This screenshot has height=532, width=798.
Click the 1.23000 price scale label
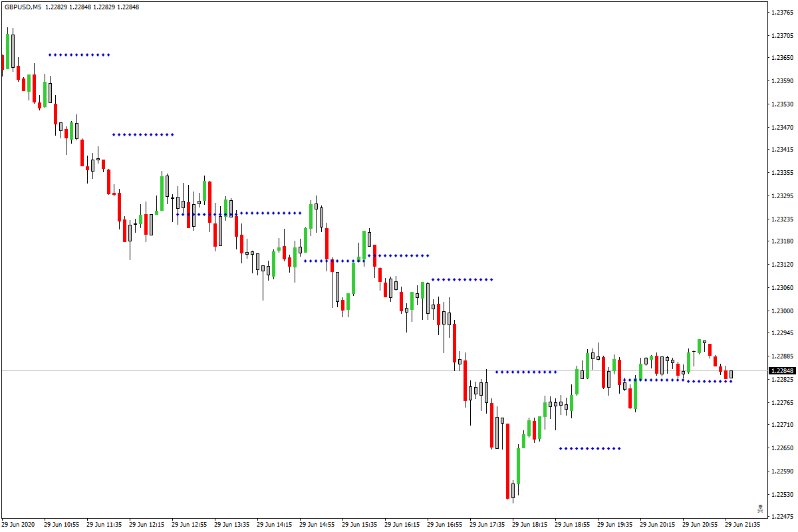click(x=782, y=311)
